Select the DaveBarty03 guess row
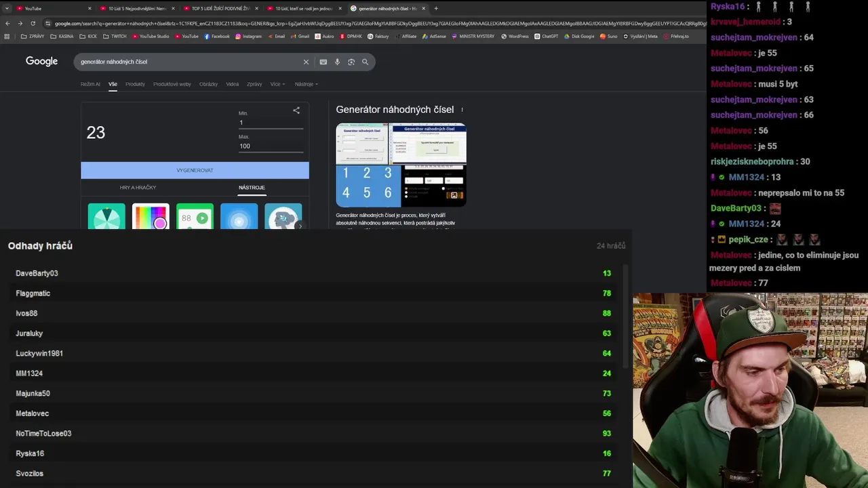Image resolution: width=868 pixels, height=488 pixels. click(x=313, y=273)
